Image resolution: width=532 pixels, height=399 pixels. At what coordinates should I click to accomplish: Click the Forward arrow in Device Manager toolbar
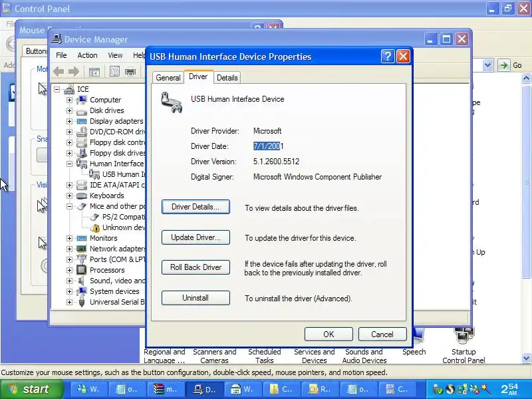click(x=74, y=72)
